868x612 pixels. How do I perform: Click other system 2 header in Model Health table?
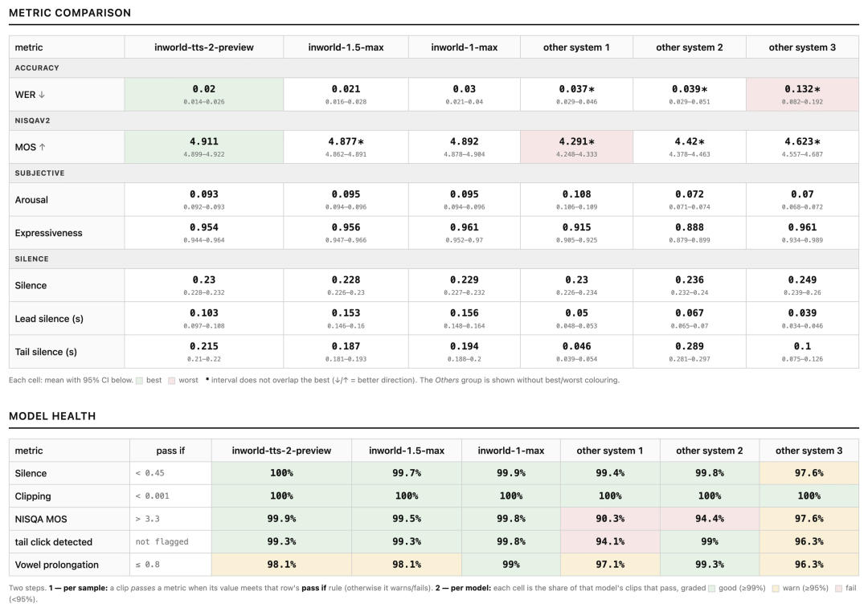pyautogui.click(x=709, y=451)
